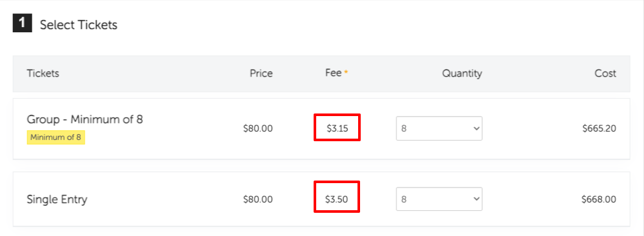644x236 pixels.
Task: Click the step 1 number badge
Action: pyautogui.click(x=22, y=23)
